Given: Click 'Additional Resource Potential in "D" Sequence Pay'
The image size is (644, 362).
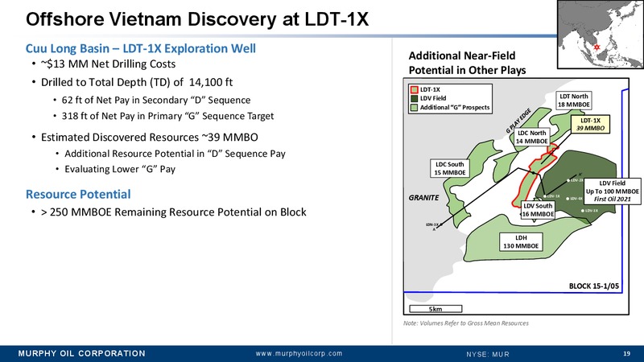Looking at the screenshot, I should (x=175, y=154).
